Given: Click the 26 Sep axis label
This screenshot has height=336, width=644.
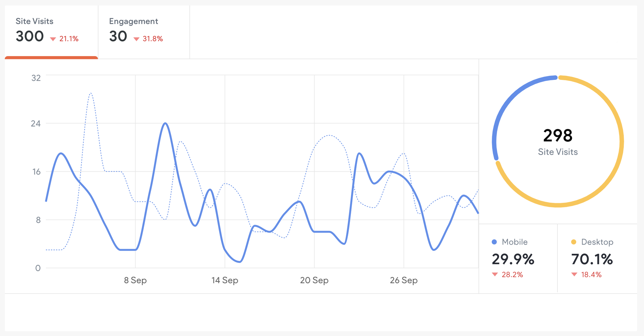Looking at the screenshot, I should coord(404,280).
